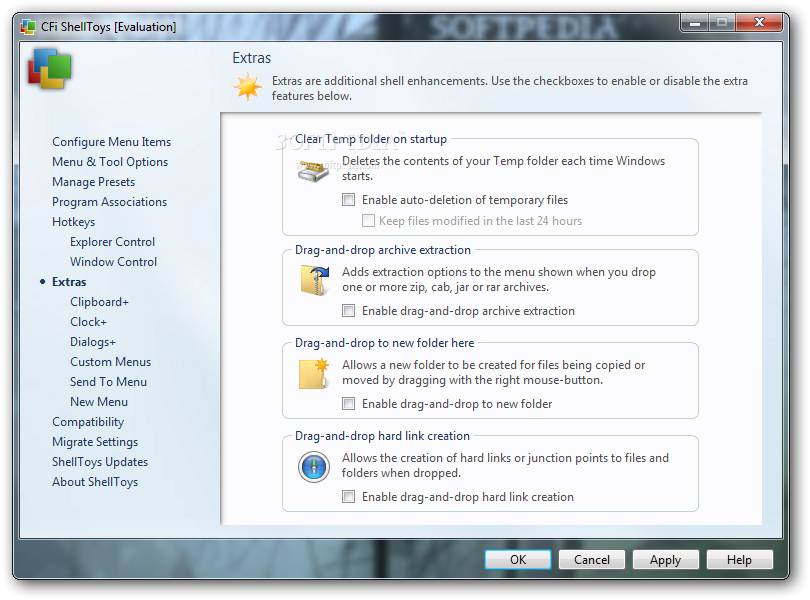The height and width of the screenshot is (600, 810).
Task: Open New Menu page
Action: [99, 402]
